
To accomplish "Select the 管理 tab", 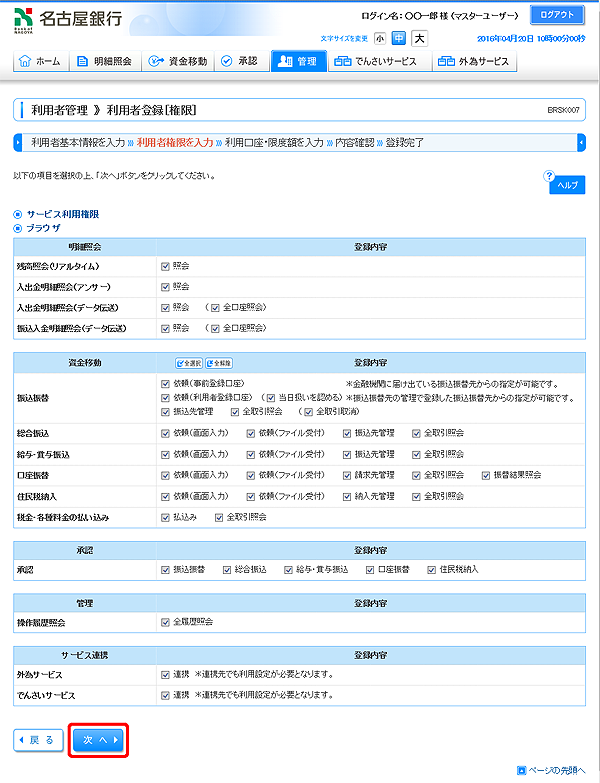I will tap(299, 61).
